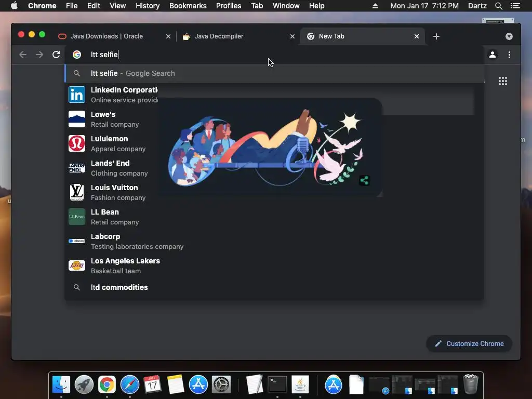
Task: Open the Chrome menu in menu bar
Action: tap(42, 6)
